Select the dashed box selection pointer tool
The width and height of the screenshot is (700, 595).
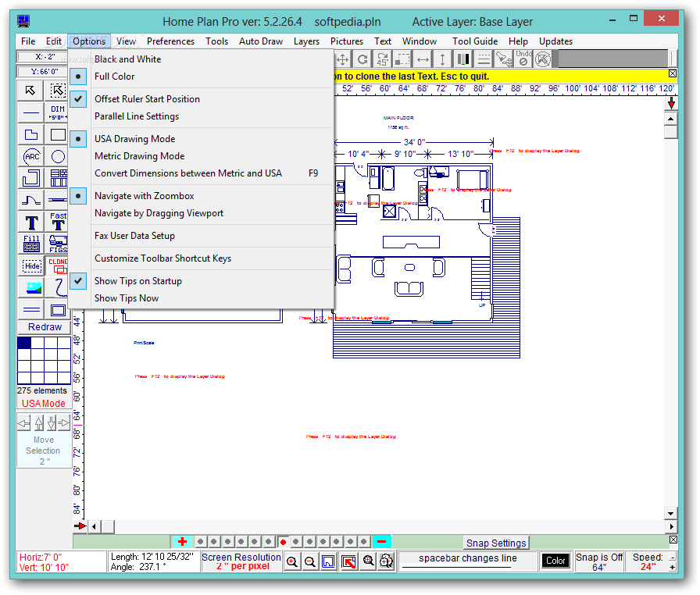click(x=58, y=91)
